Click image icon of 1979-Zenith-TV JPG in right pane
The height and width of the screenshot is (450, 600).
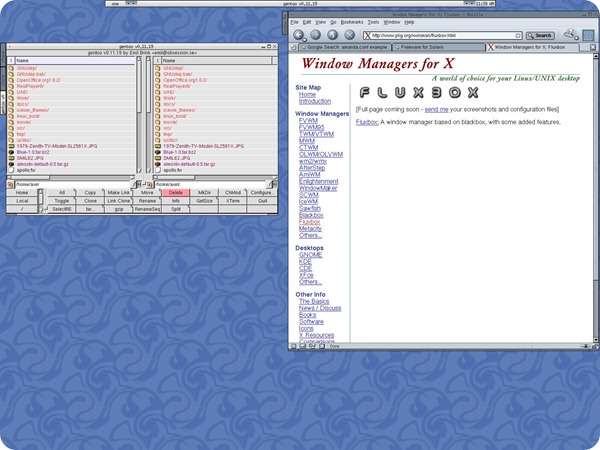pos(158,146)
